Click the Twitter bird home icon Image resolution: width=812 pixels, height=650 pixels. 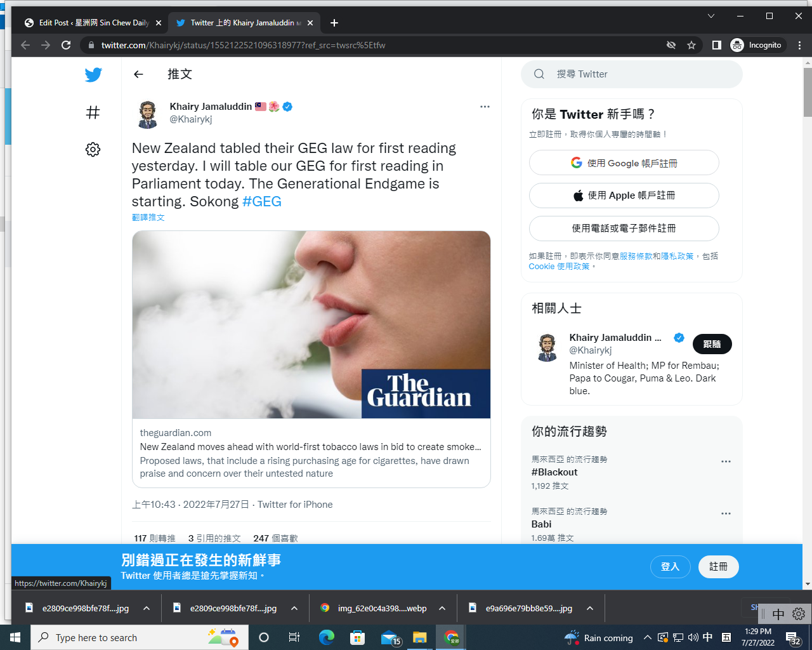point(93,75)
